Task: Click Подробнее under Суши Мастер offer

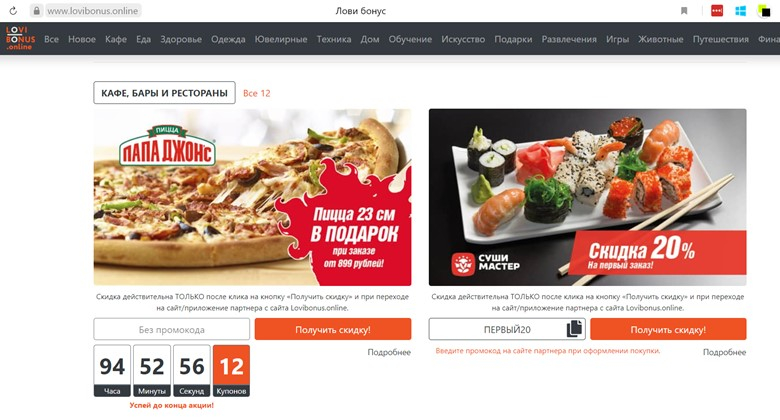Action: [724, 352]
